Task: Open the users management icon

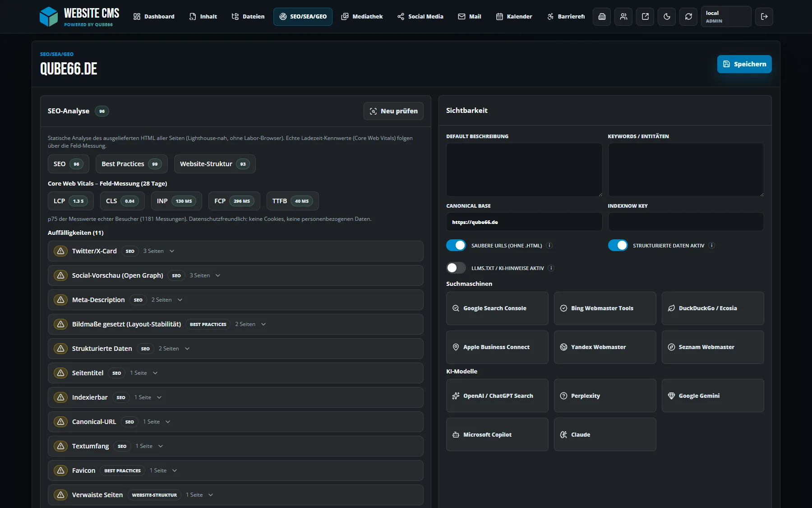Action: point(623,17)
